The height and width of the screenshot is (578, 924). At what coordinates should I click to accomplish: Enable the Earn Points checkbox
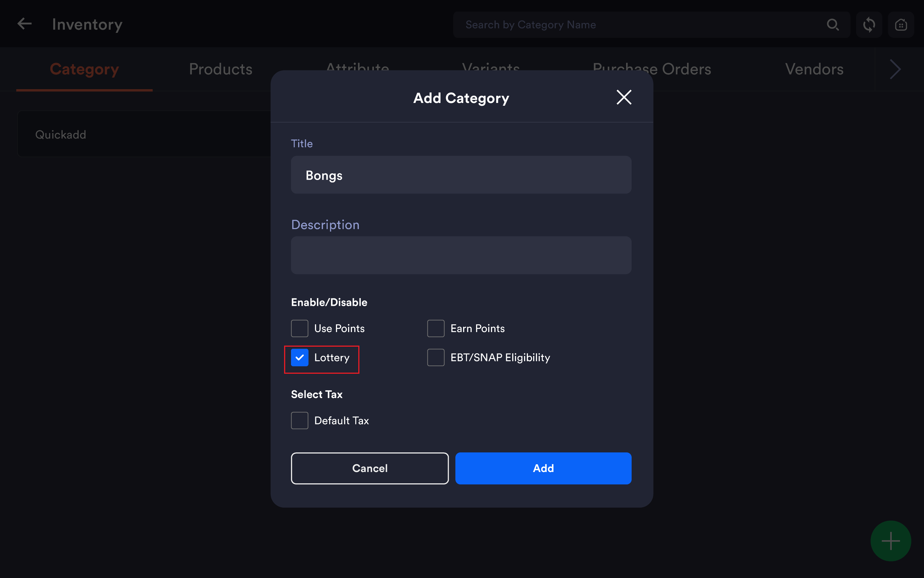click(436, 328)
